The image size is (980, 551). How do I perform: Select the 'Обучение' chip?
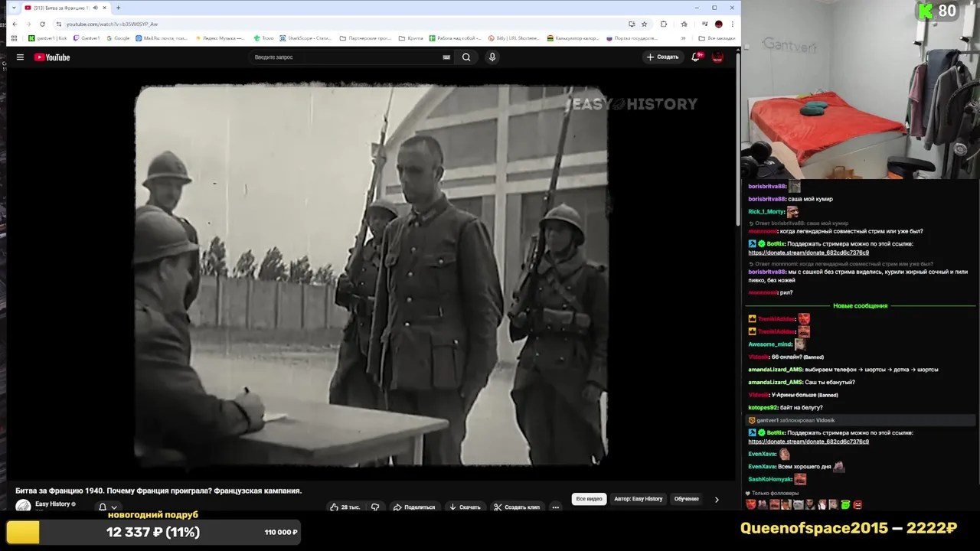[687, 499]
